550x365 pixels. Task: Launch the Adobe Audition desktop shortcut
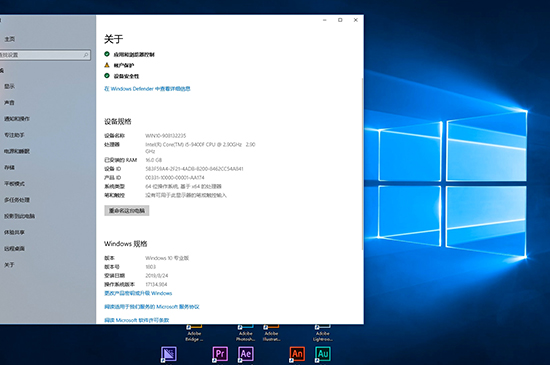tap(323, 354)
